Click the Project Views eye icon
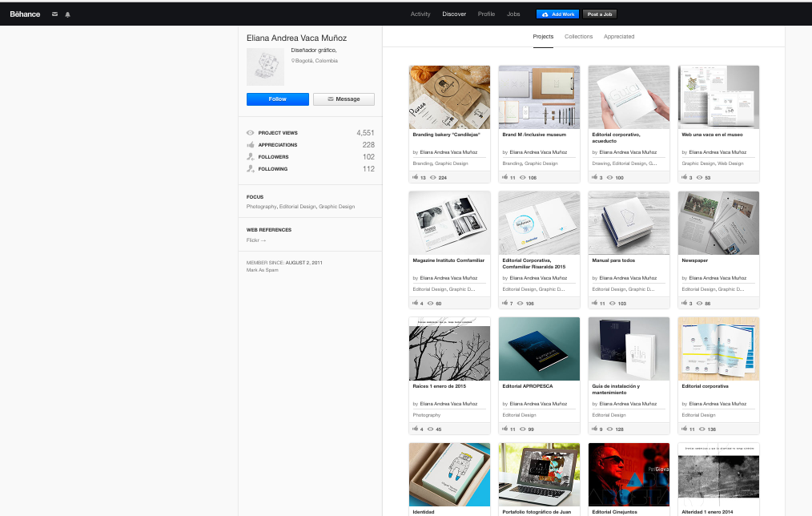The width and height of the screenshot is (812, 516). tap(251, 133)
